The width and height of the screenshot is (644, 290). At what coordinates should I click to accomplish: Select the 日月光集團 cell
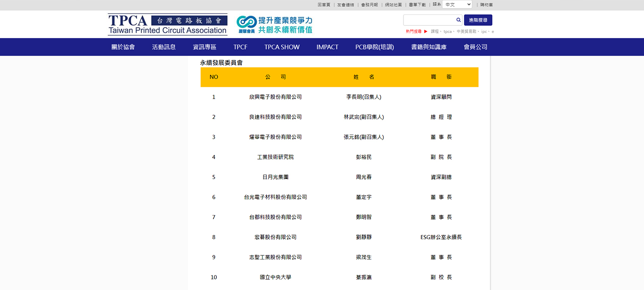276,177
